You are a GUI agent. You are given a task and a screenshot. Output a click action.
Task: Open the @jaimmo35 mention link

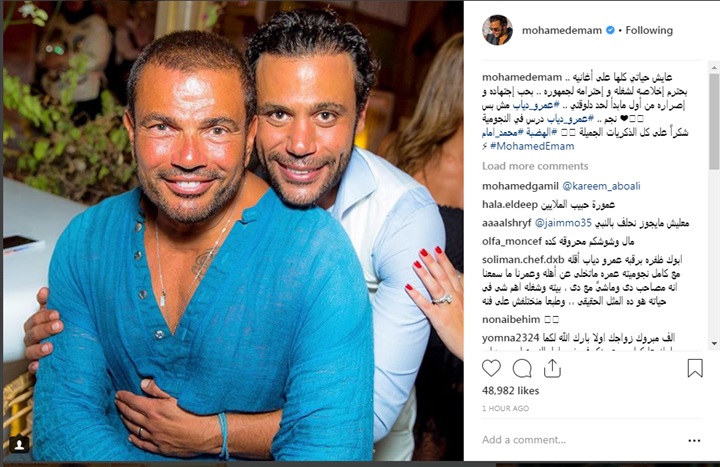563,223
